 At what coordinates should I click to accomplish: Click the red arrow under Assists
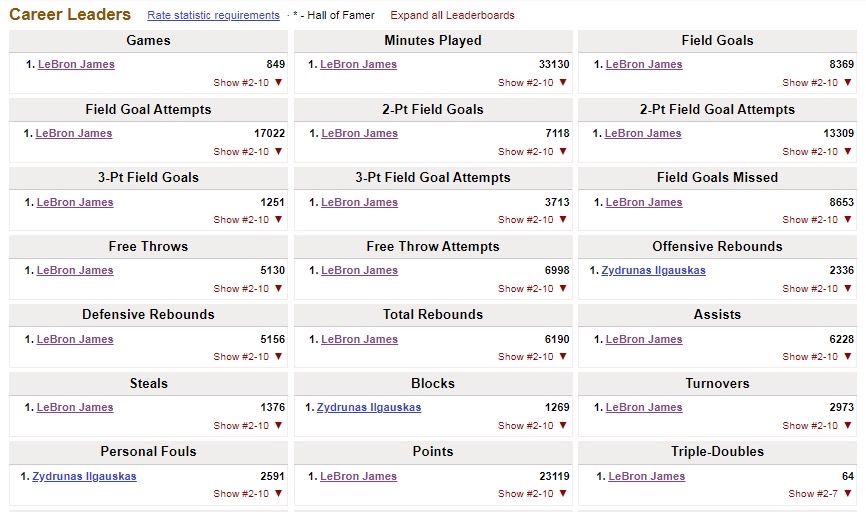tap(848, 356)
